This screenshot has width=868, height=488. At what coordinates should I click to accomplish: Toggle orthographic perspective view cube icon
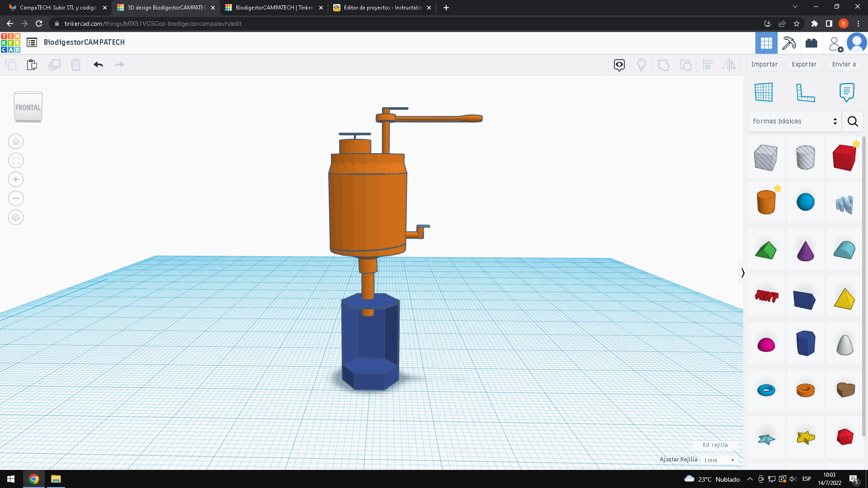(16, 217)
